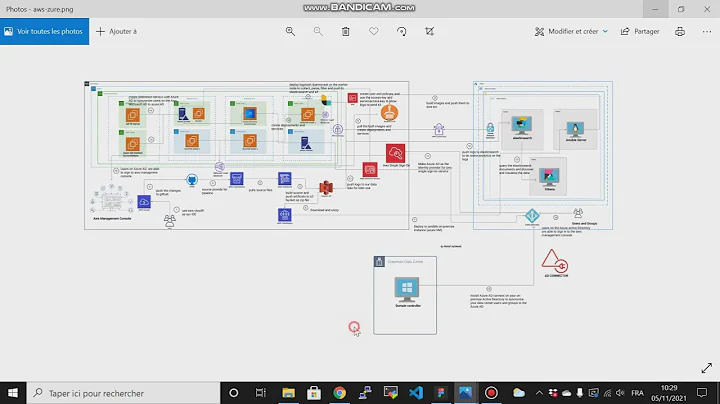Switch to Visual Studio Code on taskbar

click(416, 393)
